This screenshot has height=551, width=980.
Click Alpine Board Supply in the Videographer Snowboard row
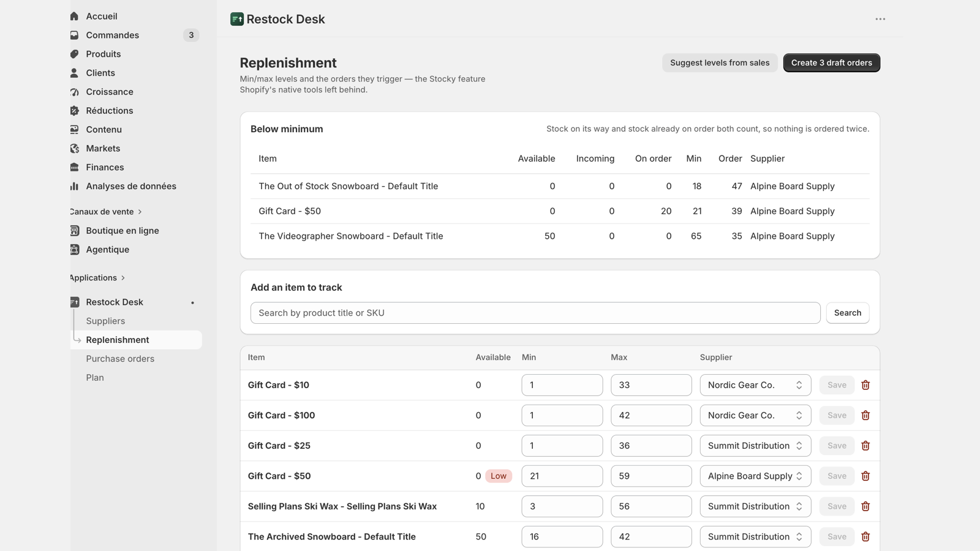[x=793, y=236]
